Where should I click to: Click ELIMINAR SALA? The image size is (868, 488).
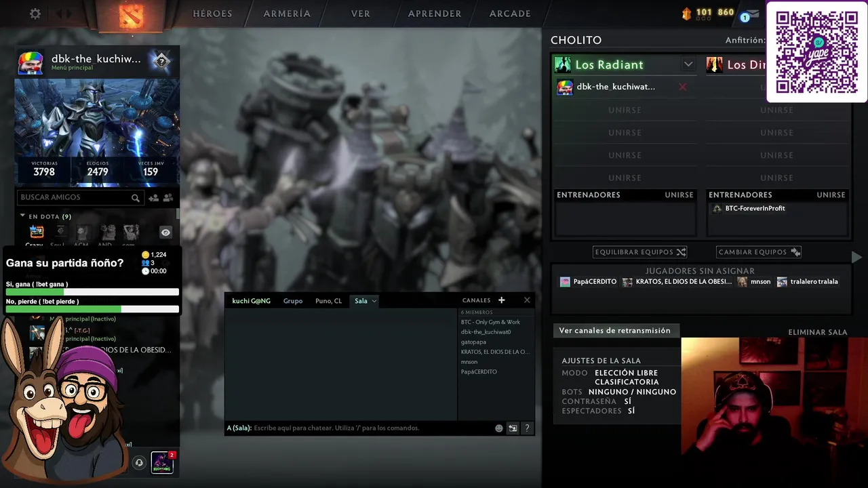[818, 332]
